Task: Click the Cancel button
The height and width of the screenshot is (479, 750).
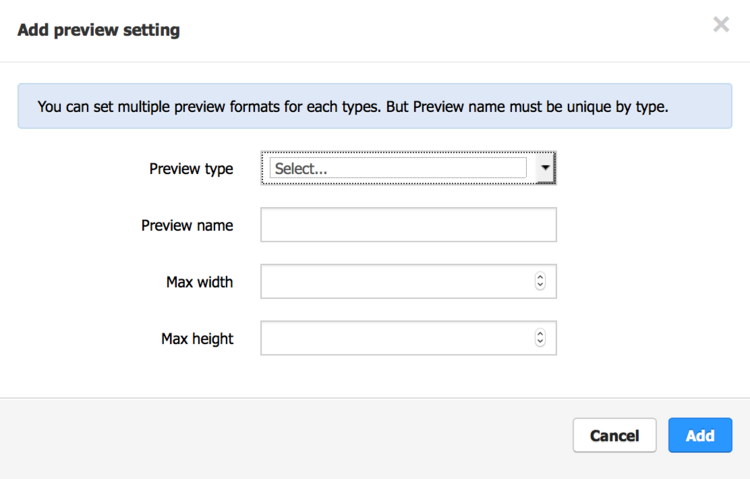Action: pyautogui.click(x=615, y=435)
